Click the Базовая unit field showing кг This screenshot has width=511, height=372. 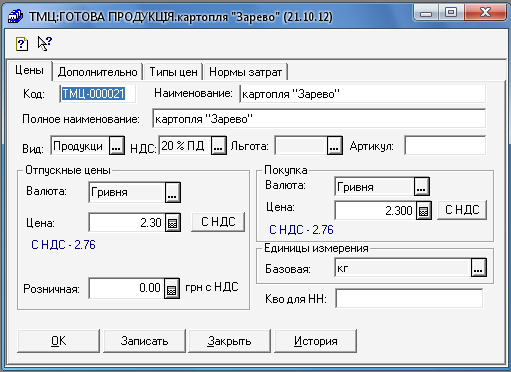click(x=403, y=268)
